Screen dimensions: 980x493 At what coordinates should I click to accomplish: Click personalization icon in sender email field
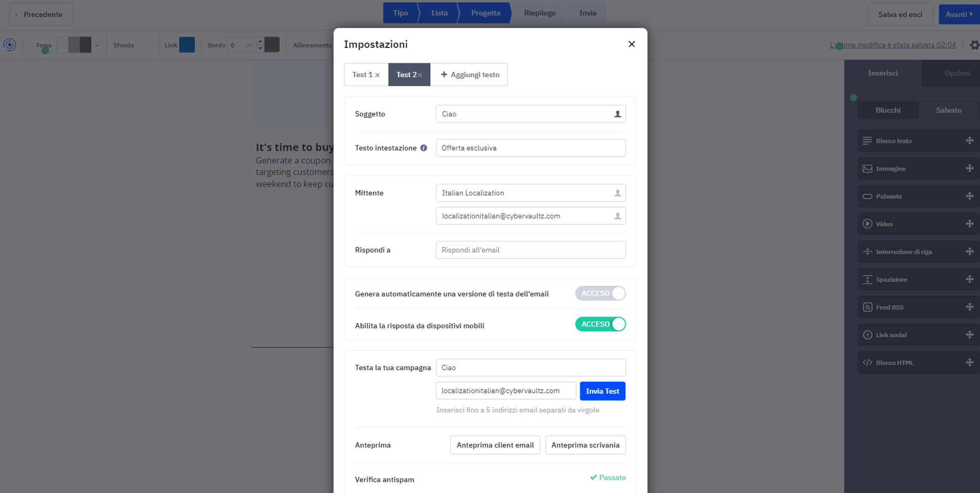(x=618, y=216)
